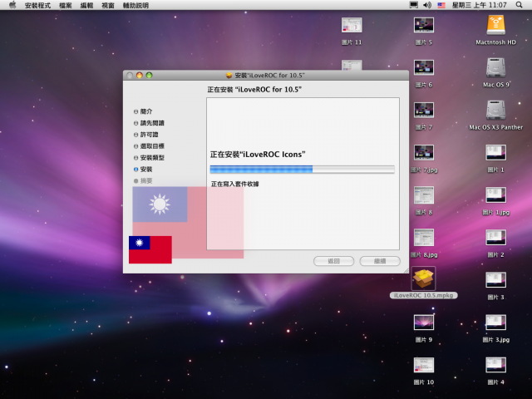This screenshot has height=399, width=532.
Task: Open the 視窗 menu
Action: tap(108, 6)
